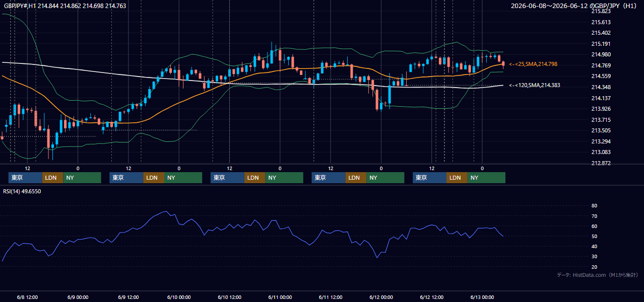
Task: Click the 6/12 12:00 date label
Action: tap(431, 297)
